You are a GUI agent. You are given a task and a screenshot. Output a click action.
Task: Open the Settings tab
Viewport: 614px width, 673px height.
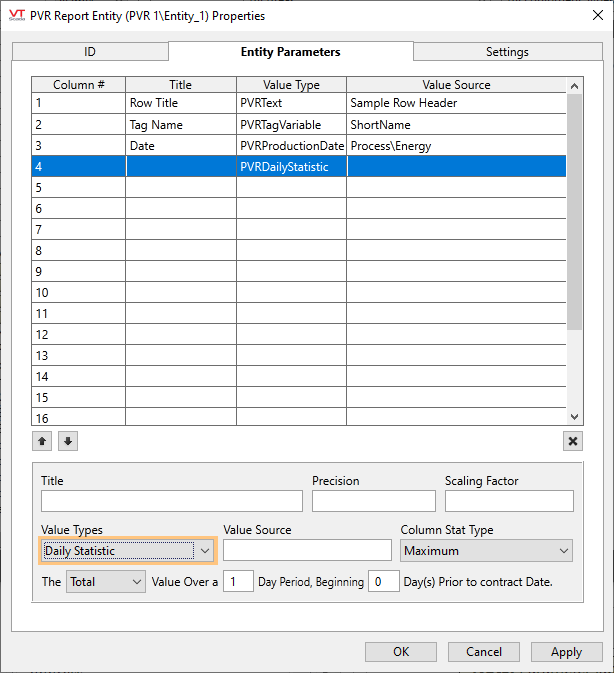coord(507,52)
